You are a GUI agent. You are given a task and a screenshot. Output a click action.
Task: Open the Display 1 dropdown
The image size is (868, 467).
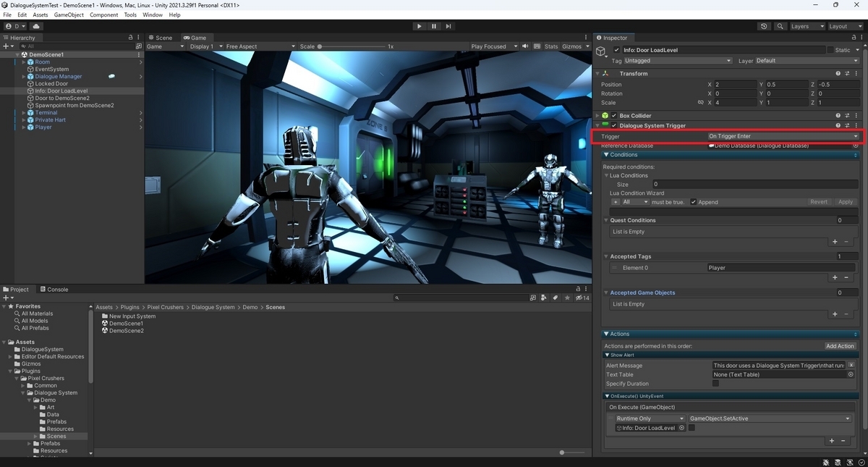click(x=205, y=46)
